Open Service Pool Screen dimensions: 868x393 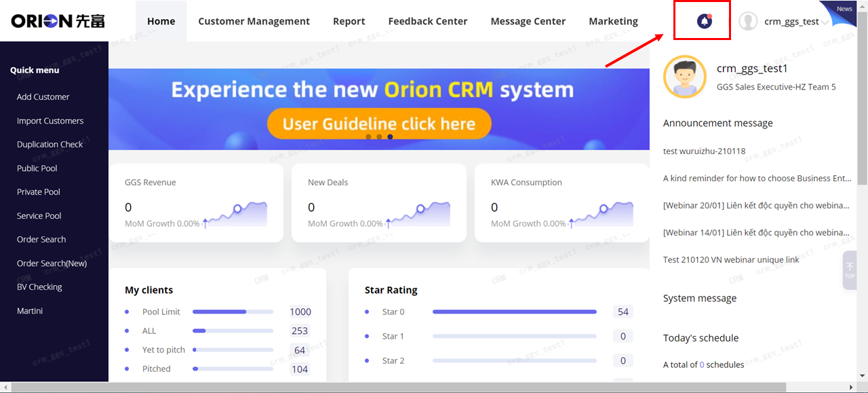point(39,216)
